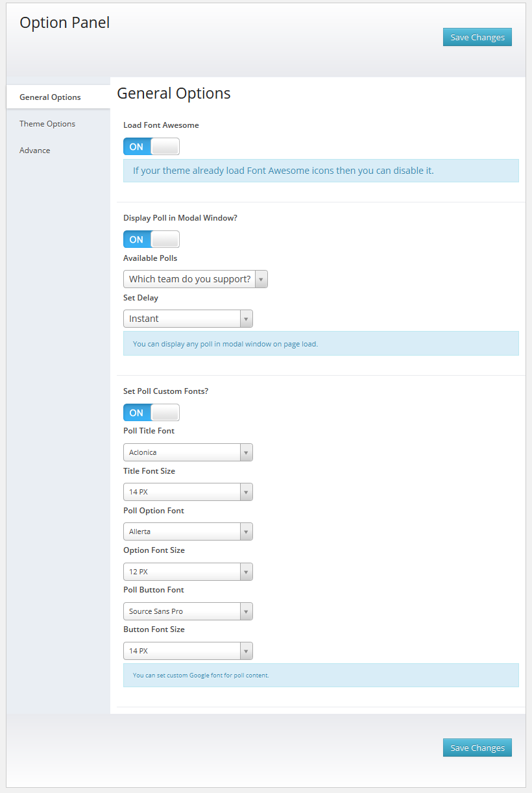Open the Poll Button Font dropdown
Image resolution: width=532 pixels, height=793 pixels.
187,611
